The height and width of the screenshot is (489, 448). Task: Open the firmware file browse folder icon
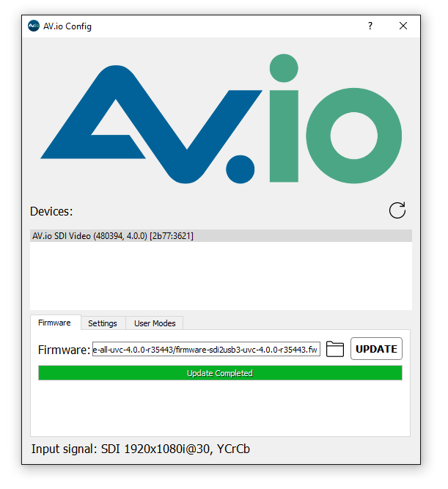pos(335,349)
